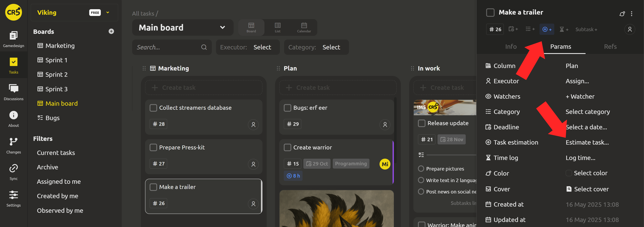
Task: Click the task color brush icon in header
Action: pyautogui.click(x=622, y=14)
